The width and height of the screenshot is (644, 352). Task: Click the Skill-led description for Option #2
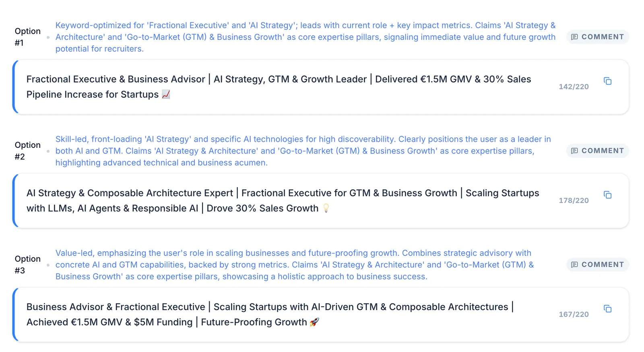pos(303,151)
